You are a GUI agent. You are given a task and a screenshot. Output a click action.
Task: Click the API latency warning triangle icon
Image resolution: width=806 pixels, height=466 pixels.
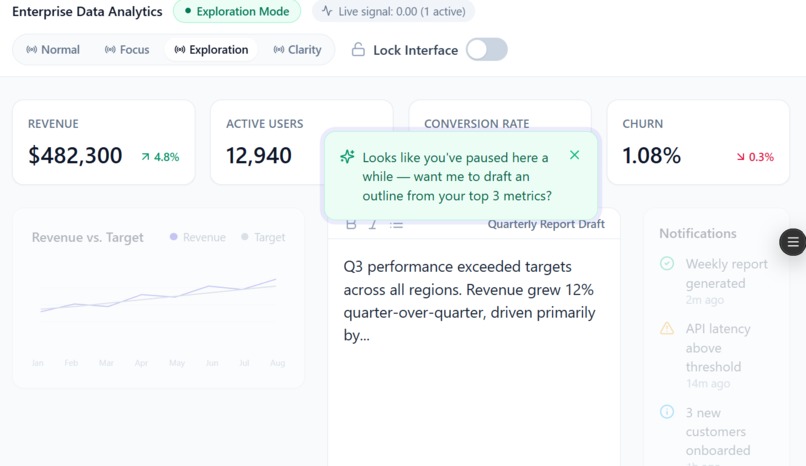(x=667, y=328)
